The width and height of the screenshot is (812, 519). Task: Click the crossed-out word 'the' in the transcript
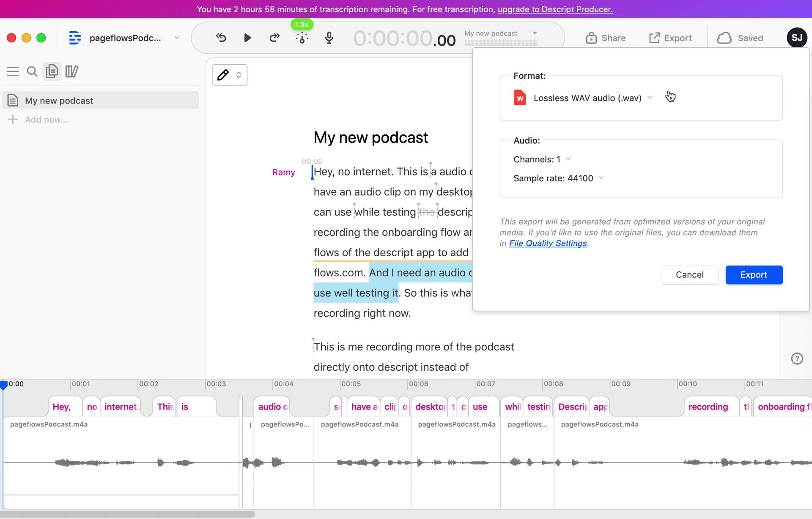coord(426,212)
